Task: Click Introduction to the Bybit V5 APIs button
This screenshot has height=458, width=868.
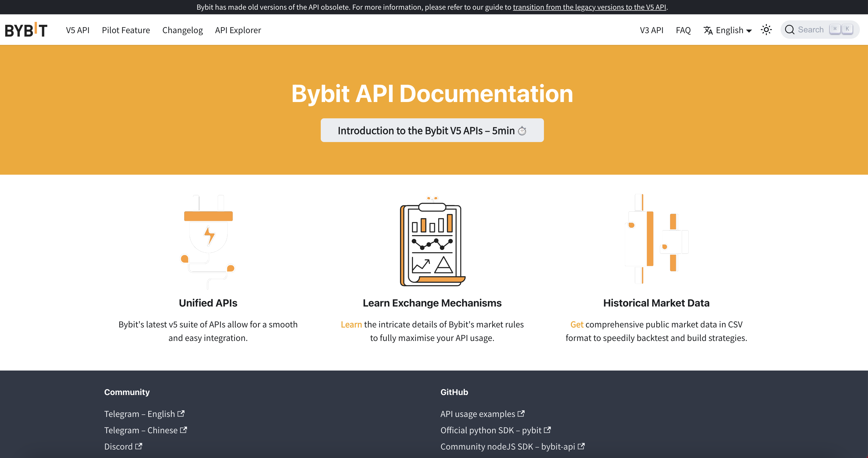Action: (x=432, y=130)
